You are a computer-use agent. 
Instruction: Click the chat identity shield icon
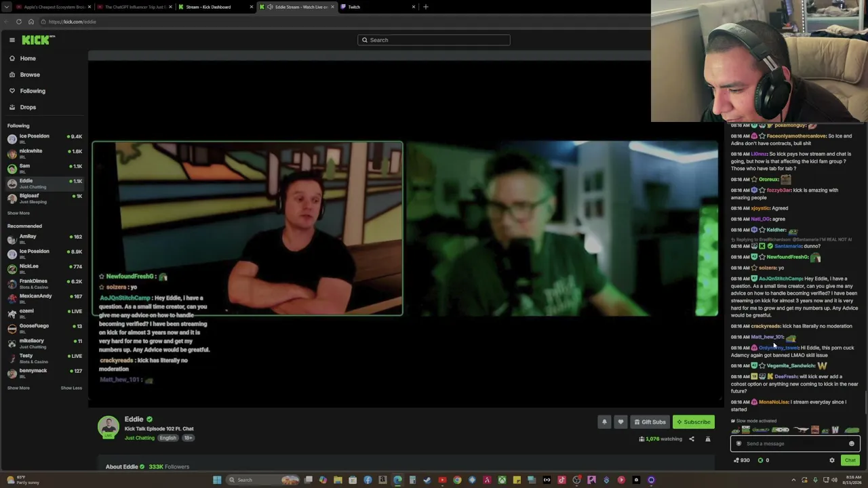coord(739,444)
